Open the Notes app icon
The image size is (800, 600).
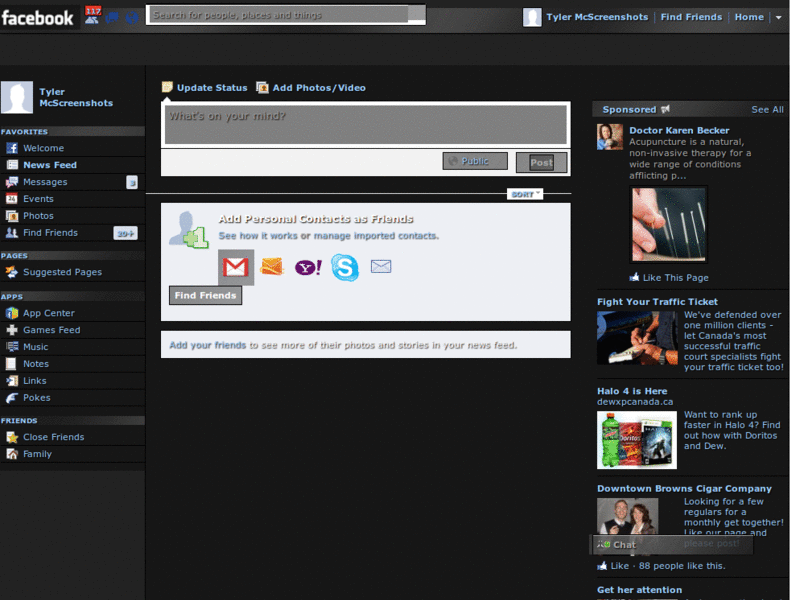coord(12,364)
